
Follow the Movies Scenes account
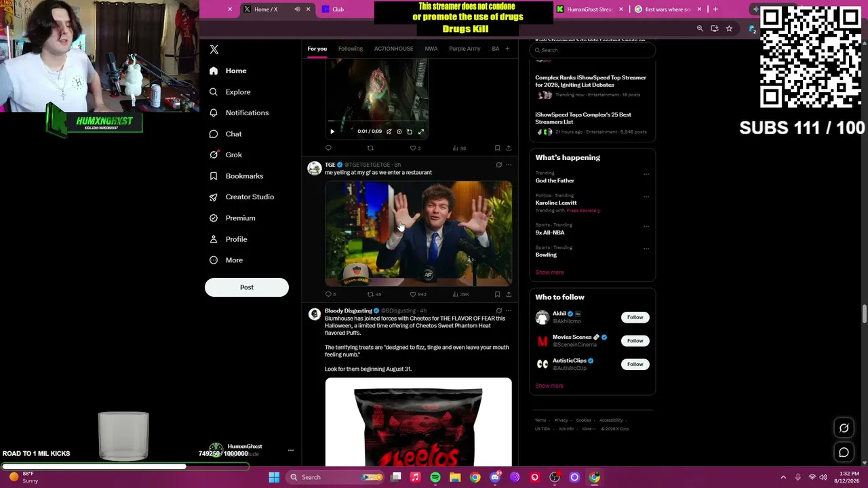[x=635, y=340]
